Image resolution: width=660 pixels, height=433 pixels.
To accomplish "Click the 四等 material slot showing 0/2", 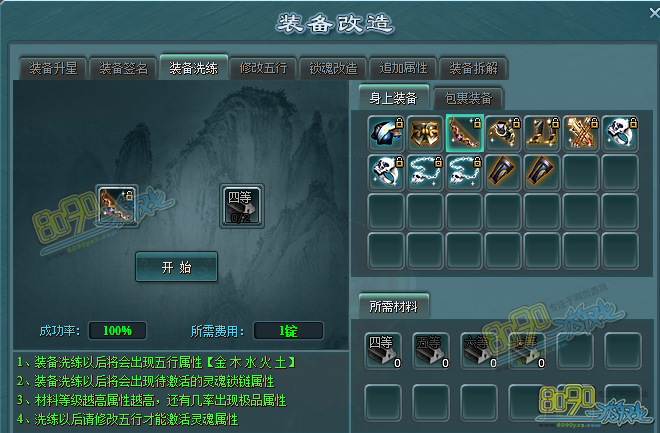I will pyautogui.click(x=242, y=206).
